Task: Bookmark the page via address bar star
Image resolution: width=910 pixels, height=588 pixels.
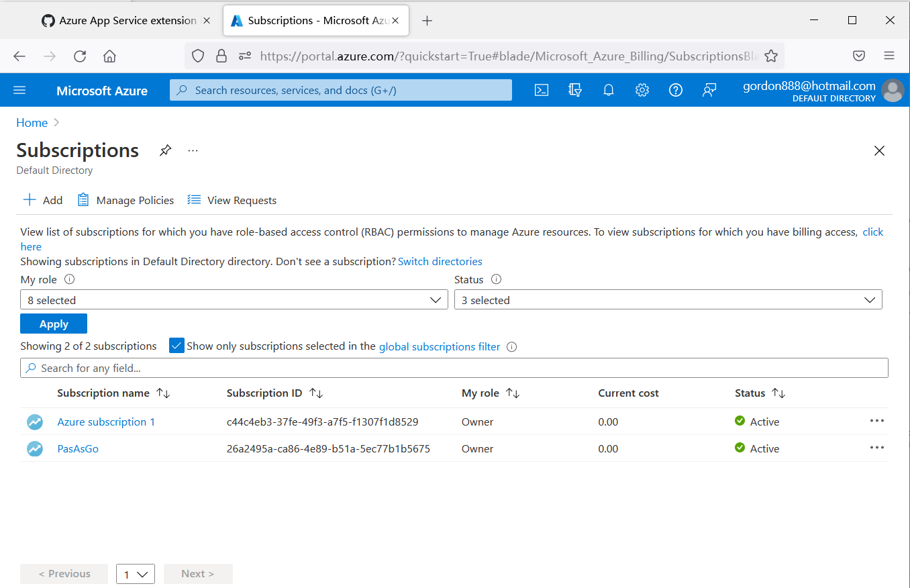Action: click(770, 56)
